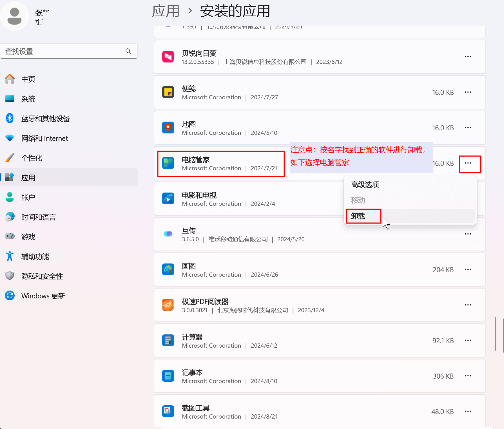This screenshot has height=429, width=504.
Task: Click the 306 KB size of 记事本
Action: coord(443,376)
